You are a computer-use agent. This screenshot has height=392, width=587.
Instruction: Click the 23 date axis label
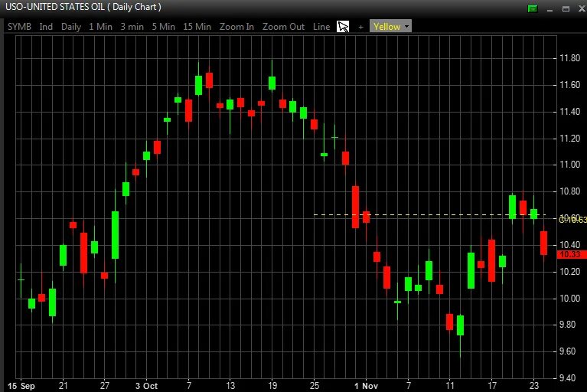coord(534,385)
